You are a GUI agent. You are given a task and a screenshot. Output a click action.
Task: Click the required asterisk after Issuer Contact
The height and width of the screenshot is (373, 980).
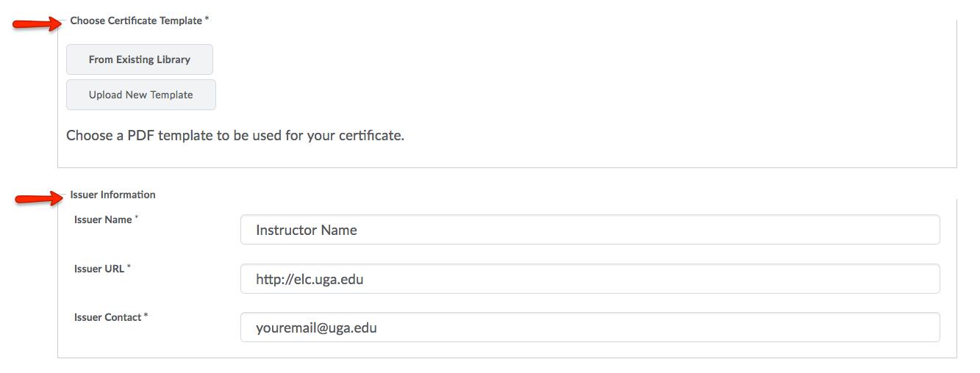point(146,316)
